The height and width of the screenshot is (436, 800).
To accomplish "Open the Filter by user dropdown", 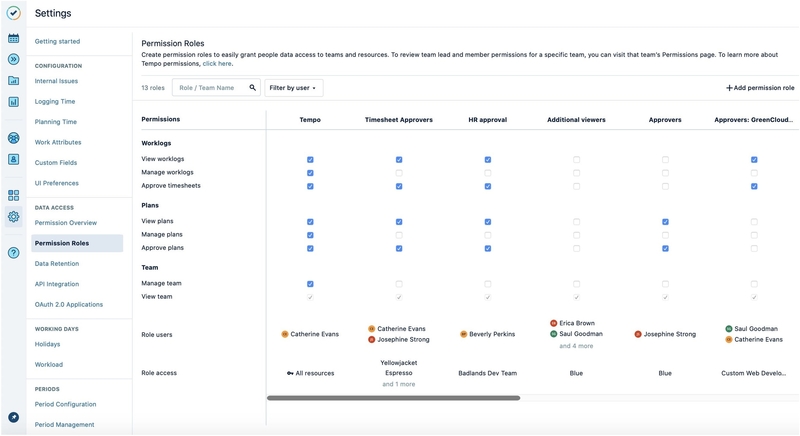I will coord(293,88).
